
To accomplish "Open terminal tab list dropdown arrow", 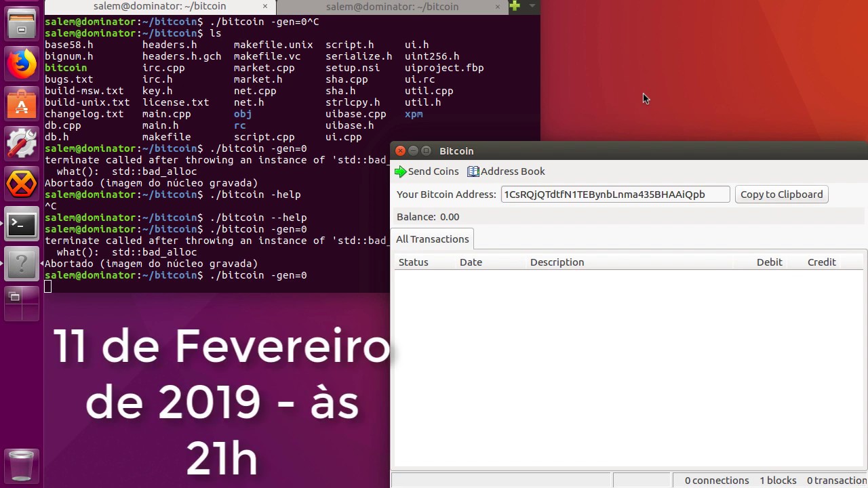I will pos(532,6).
